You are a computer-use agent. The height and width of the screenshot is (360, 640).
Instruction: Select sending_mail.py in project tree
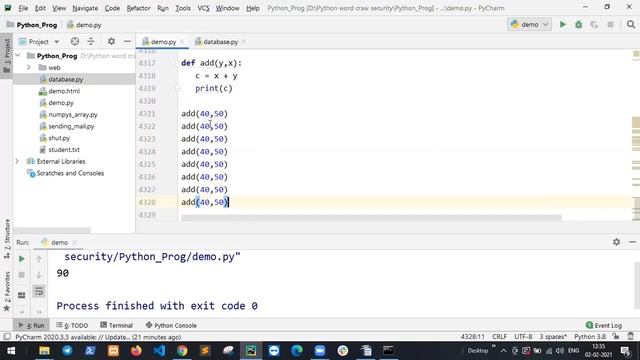coord(71,126)
